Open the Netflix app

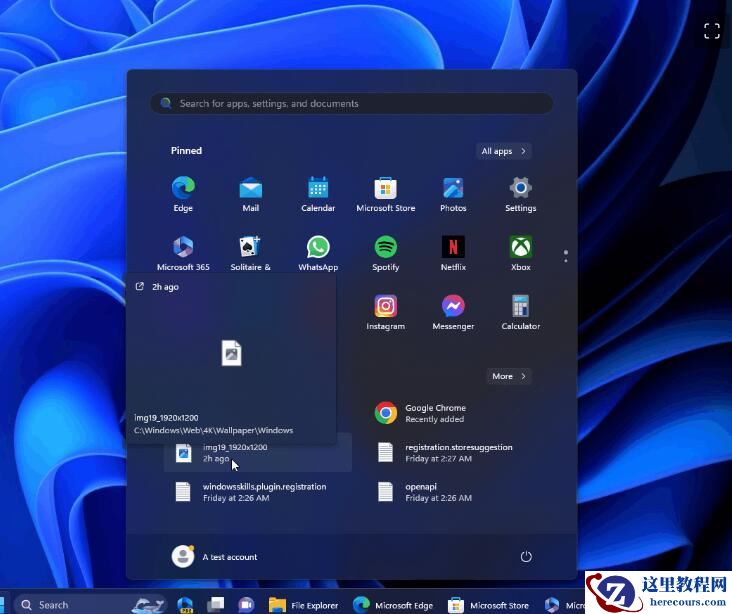[453, 254]
